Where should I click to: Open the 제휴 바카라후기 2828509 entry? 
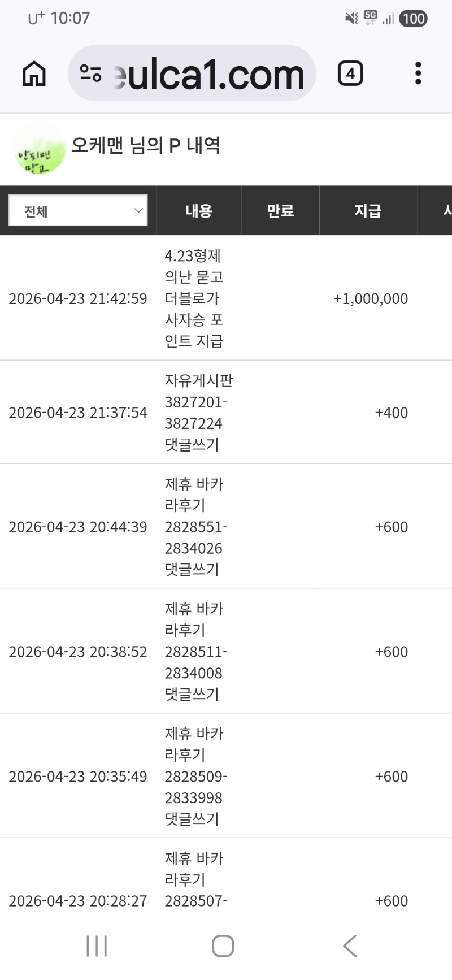coord(195,777)
